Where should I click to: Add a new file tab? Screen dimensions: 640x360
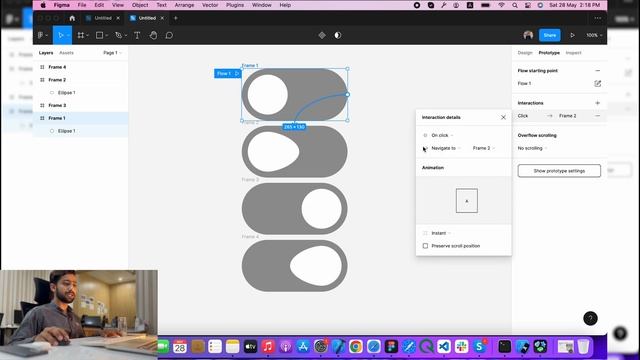[x=176, y=18]
